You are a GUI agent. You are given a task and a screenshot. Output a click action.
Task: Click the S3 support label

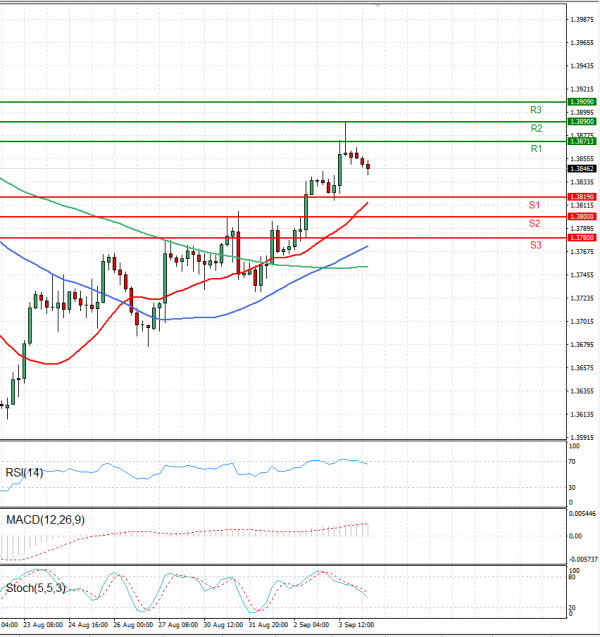click(x=535, y=245)
